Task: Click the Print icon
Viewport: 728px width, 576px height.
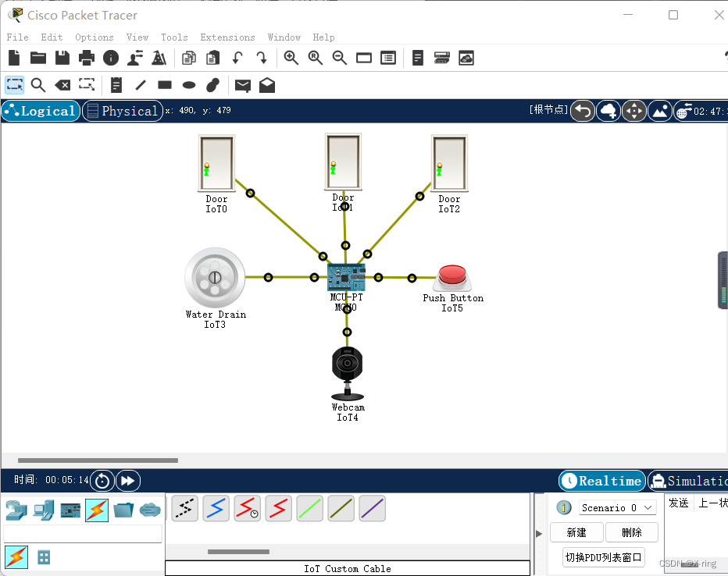Action: tap(87, 58)
